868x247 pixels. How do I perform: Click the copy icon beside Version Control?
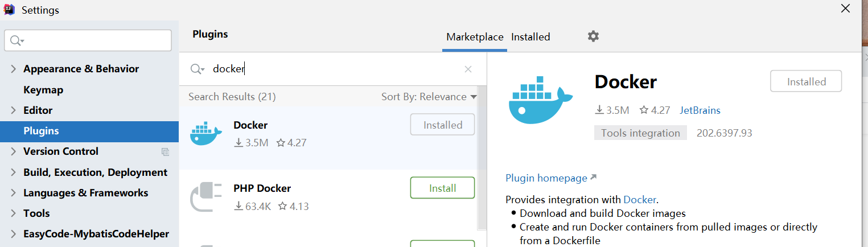[x=165, y=151]
